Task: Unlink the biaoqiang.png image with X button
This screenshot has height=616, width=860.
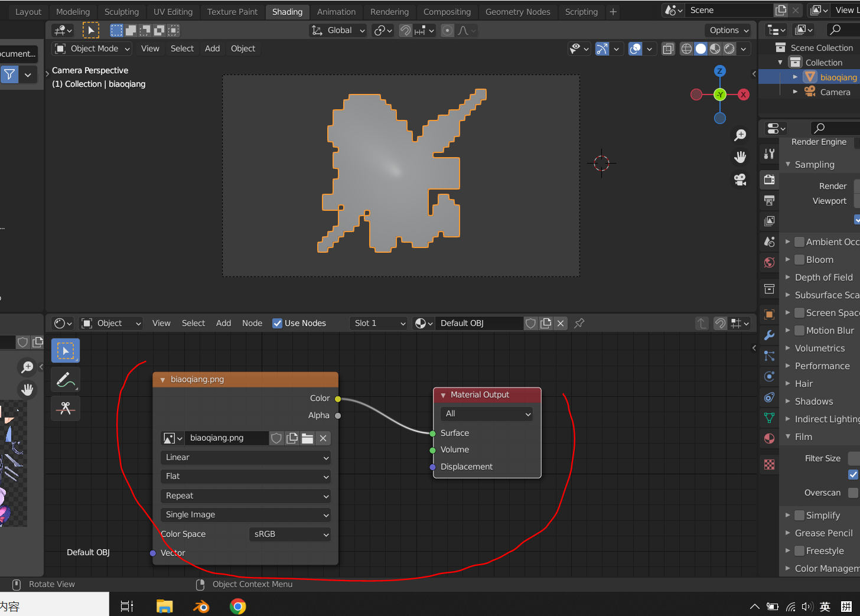Action: (323, 438)
